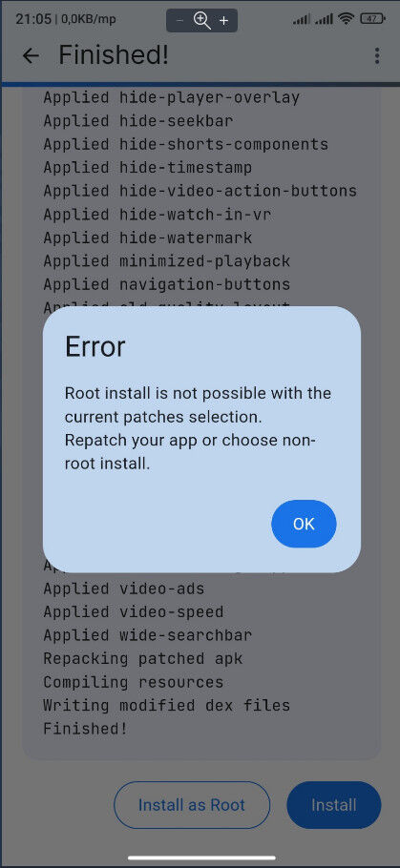Screen dimensions: 400x868
Task: Tap the bottom home gesture bar
Action: pyautogui.click(x=201, y=858)
